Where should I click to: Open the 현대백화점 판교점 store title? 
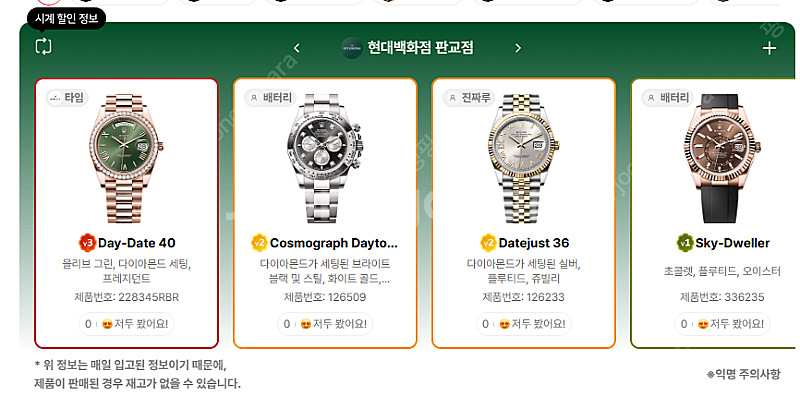420,48
